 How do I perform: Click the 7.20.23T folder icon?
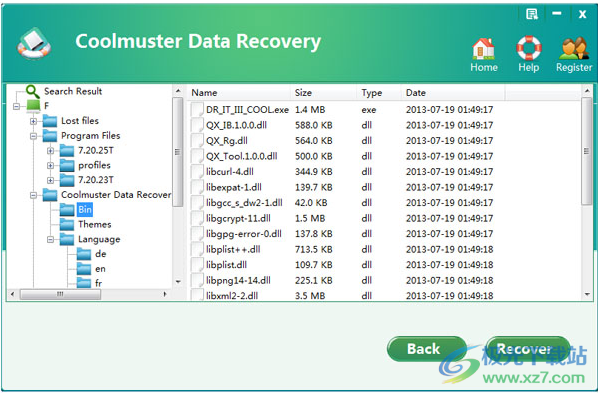coord(67,180)
